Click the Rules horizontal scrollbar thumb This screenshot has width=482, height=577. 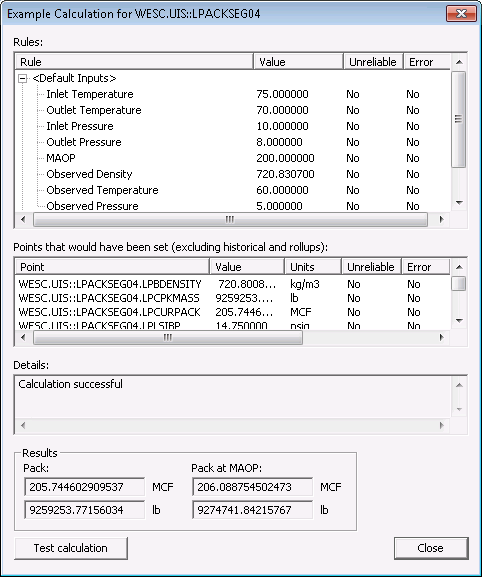(x=230, y=220)
